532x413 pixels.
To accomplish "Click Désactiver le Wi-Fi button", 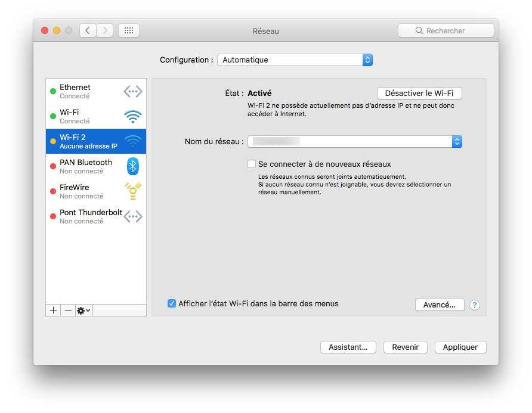I will click(x=419, y=93).
